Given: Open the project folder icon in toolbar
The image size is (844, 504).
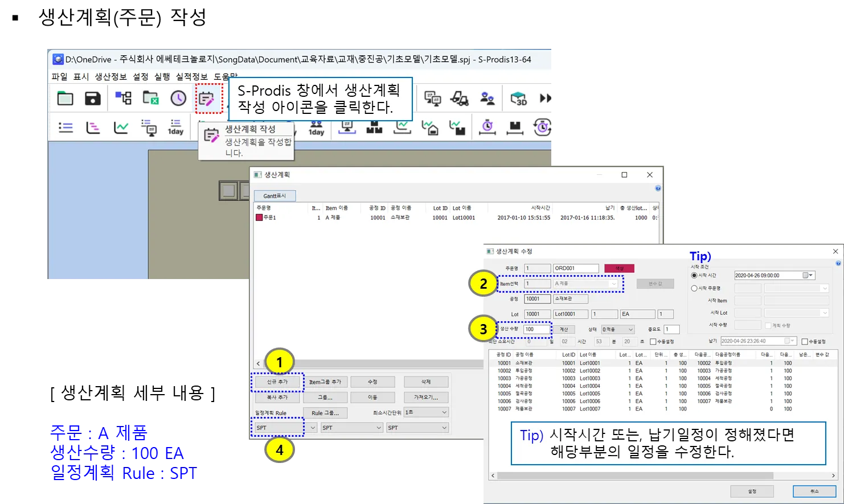Looking at the screenshot, I should tap(65, 99).
